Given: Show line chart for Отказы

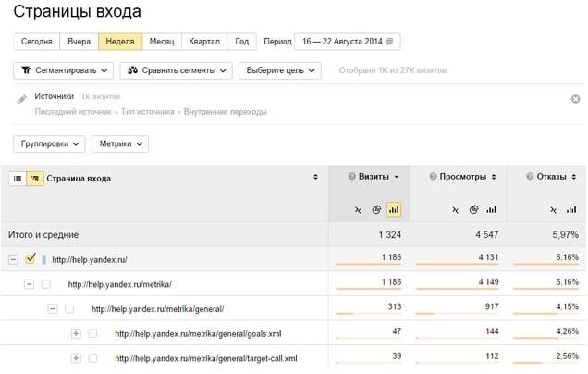Looking at the screenshot, I should click(x=554, y=210).
